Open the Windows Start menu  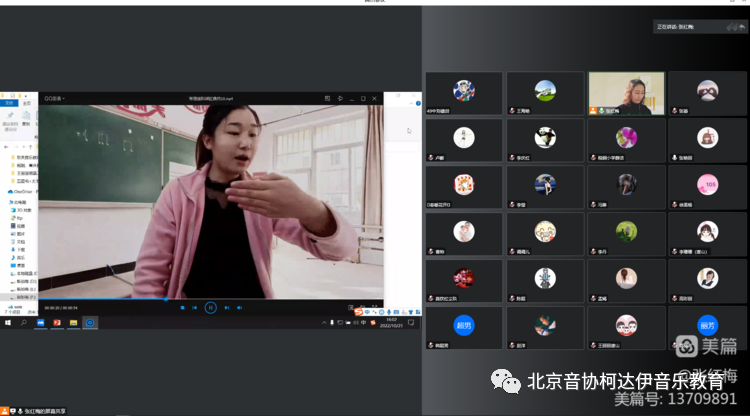coord(8,323)
